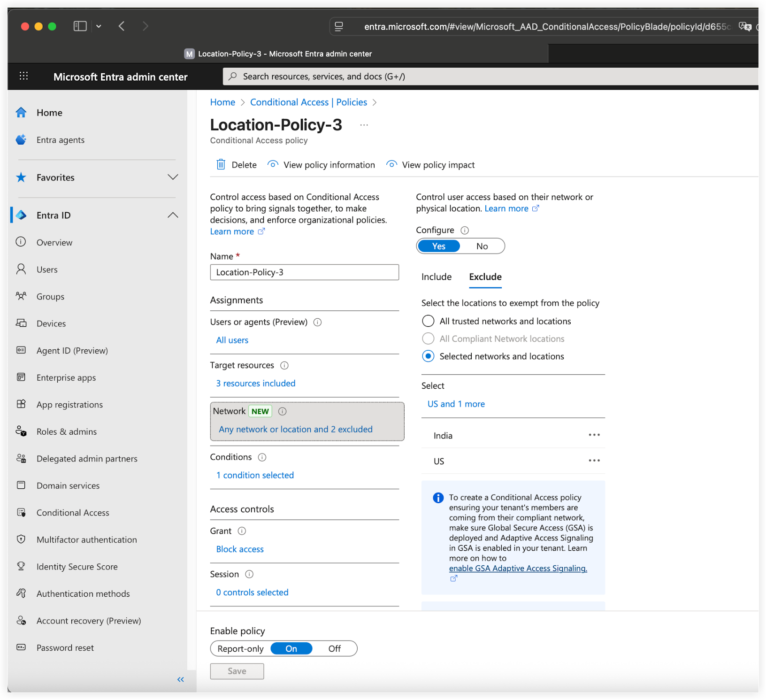Set Configure toggle to No
This screenshot has height=700, width=766.
482,246
